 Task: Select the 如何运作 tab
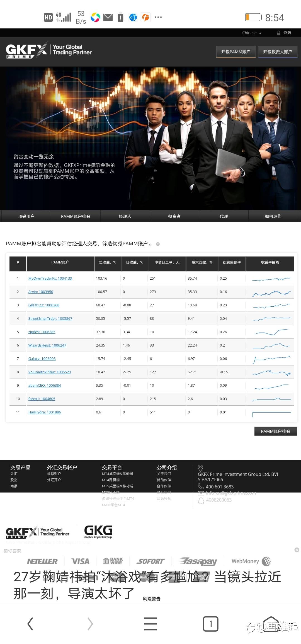point(273,216)
